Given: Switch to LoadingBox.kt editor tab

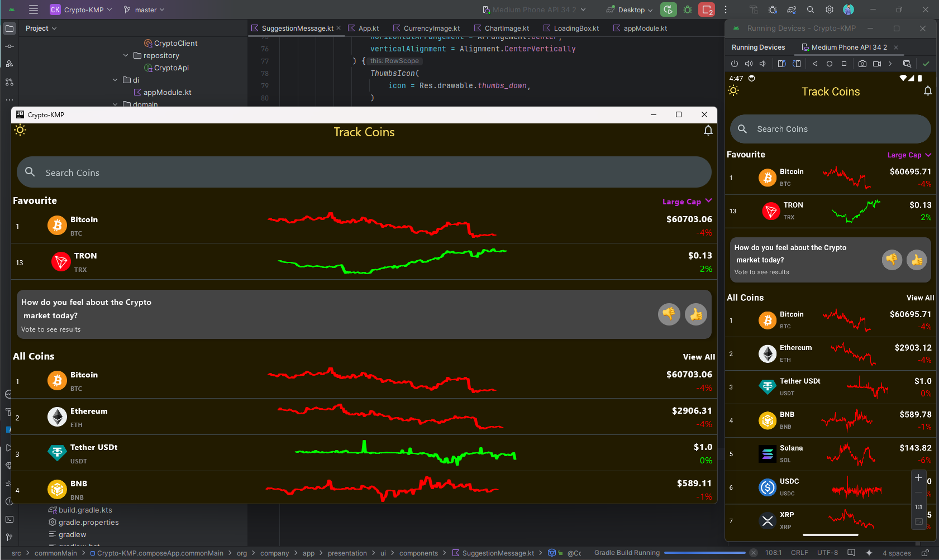Looking at the screenshot, I should point(571,28).
